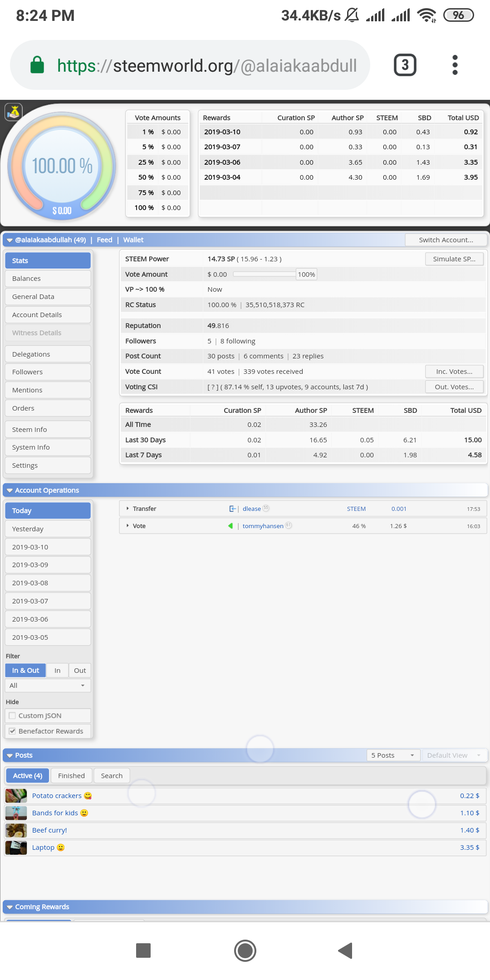490x980 pixels.
Task: Select the In filter option
Action: [x=57, y=670]
